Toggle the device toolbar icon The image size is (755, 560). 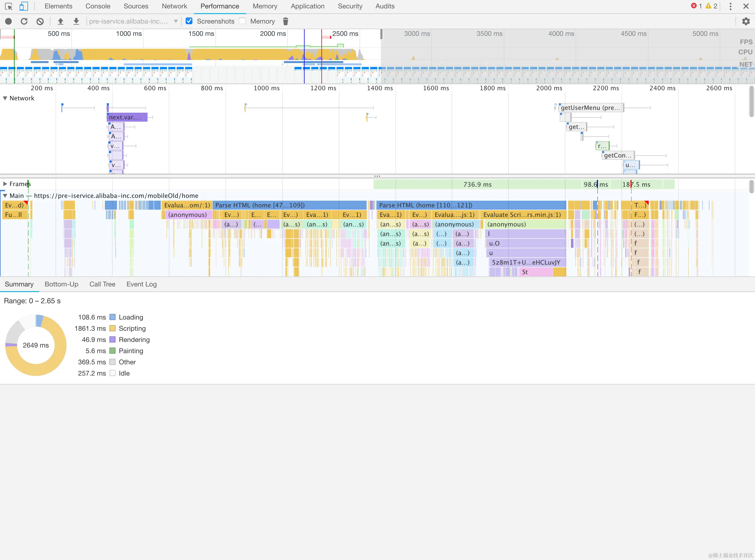pos(23,6)
